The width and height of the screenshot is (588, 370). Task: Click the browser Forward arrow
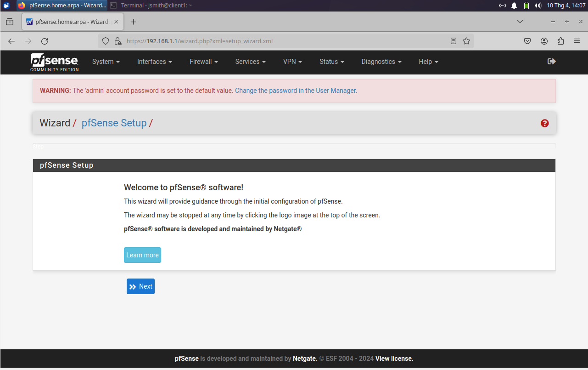[28, 41]
